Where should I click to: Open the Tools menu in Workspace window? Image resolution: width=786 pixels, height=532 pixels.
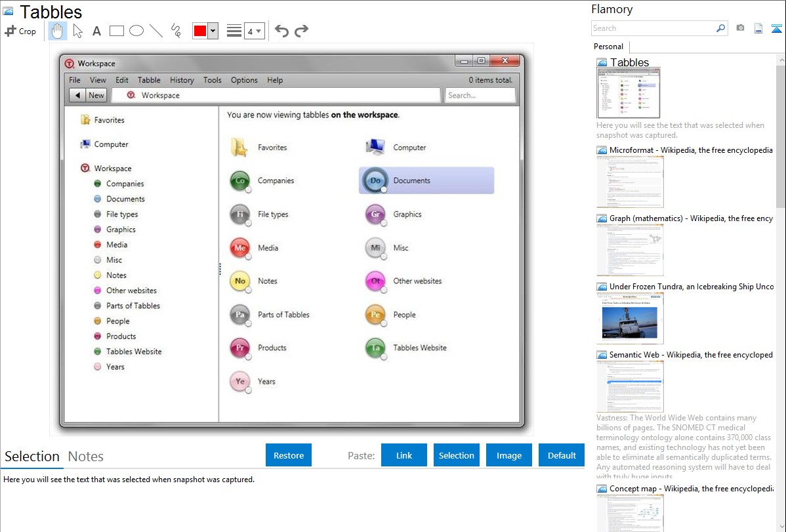pyautogui.click(x=212, y=80)
